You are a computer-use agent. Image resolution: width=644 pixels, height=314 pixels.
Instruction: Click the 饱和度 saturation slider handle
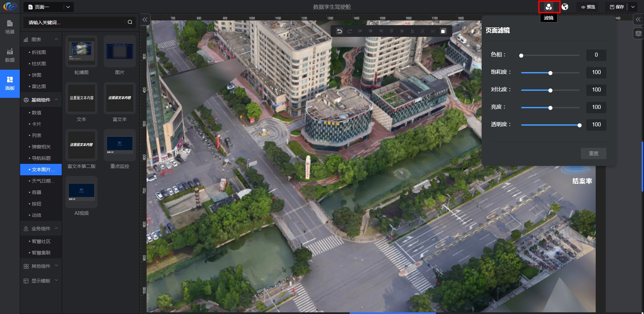pos(550,73)
